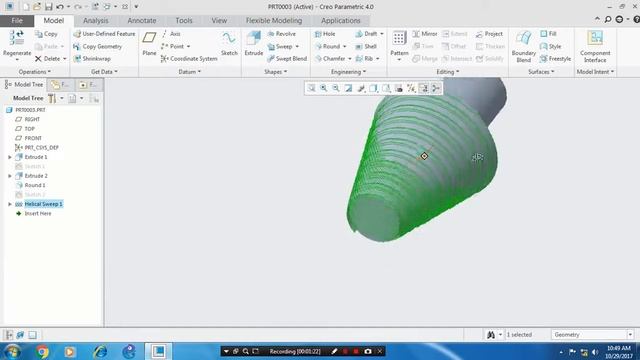Add a Coordinate System
Image resolution: width=640 pixels, height=360 pixels.
click(189, 59)
